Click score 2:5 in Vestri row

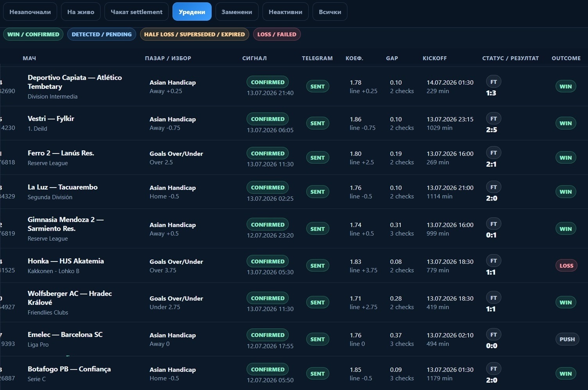coord(491,130)
